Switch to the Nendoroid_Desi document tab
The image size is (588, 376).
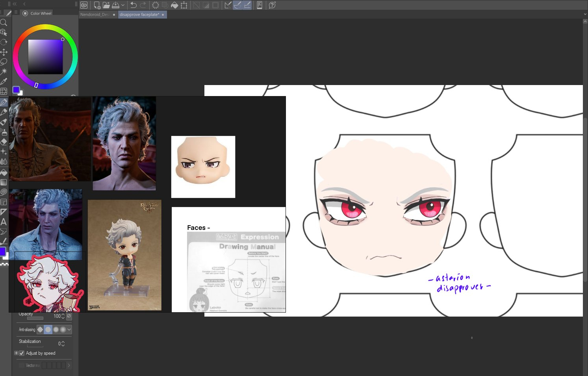pyautogui.click(x=95, y=15)
